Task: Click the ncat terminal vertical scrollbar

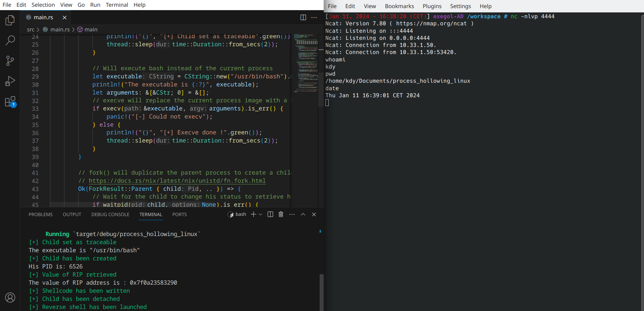Action: pos(642,162)
